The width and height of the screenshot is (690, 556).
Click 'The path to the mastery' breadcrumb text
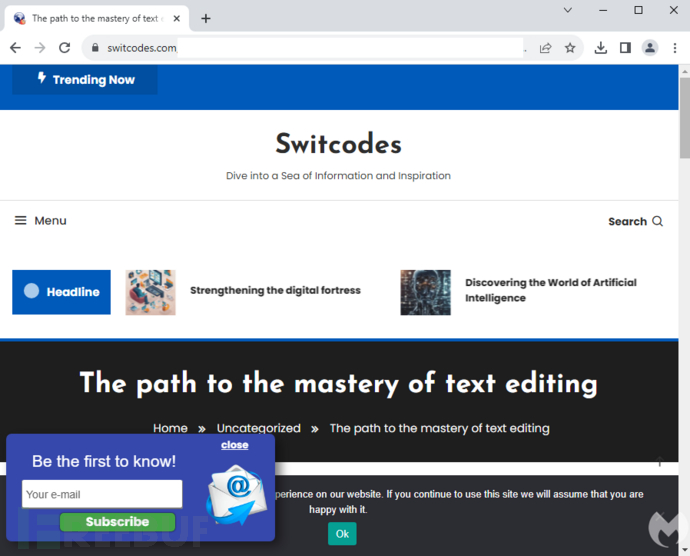pos(440,428)
